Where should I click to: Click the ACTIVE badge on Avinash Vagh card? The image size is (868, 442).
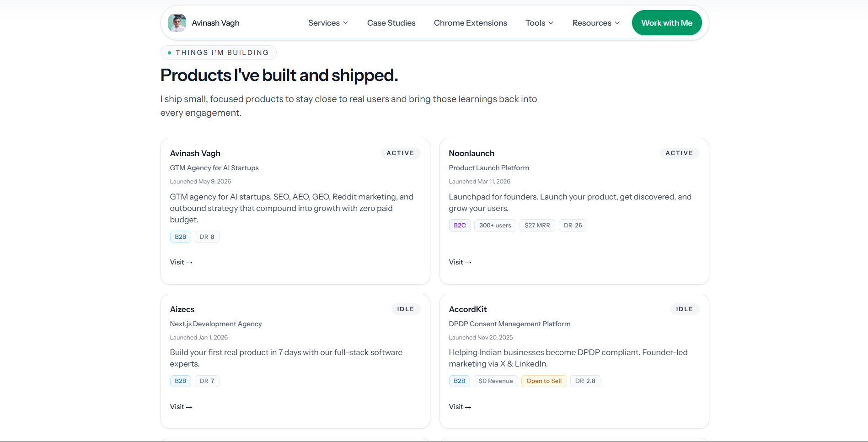[401, 153]
